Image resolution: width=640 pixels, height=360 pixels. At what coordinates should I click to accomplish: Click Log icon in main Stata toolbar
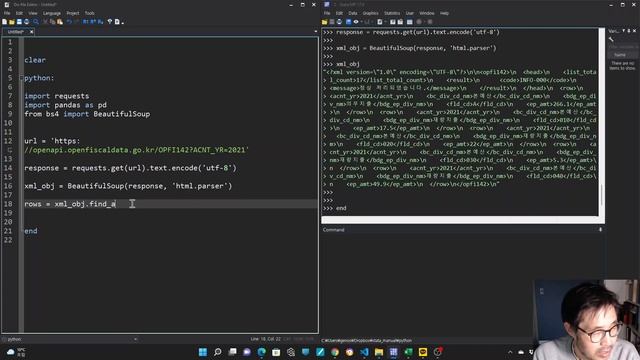348,22
